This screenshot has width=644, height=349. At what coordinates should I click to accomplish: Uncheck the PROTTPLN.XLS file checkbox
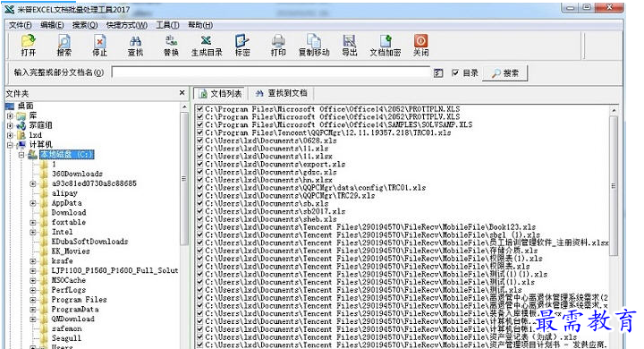pos(200,109)
